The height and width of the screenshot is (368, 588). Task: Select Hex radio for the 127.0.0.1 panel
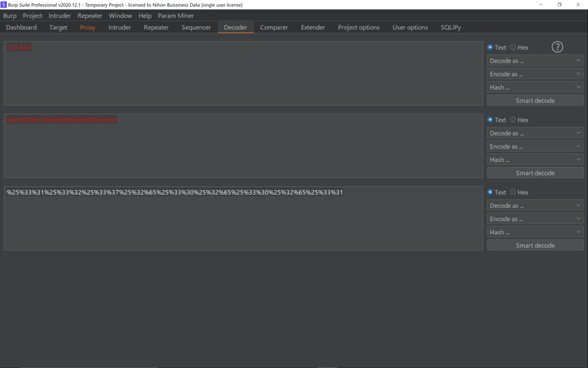[x=513, y=48]
